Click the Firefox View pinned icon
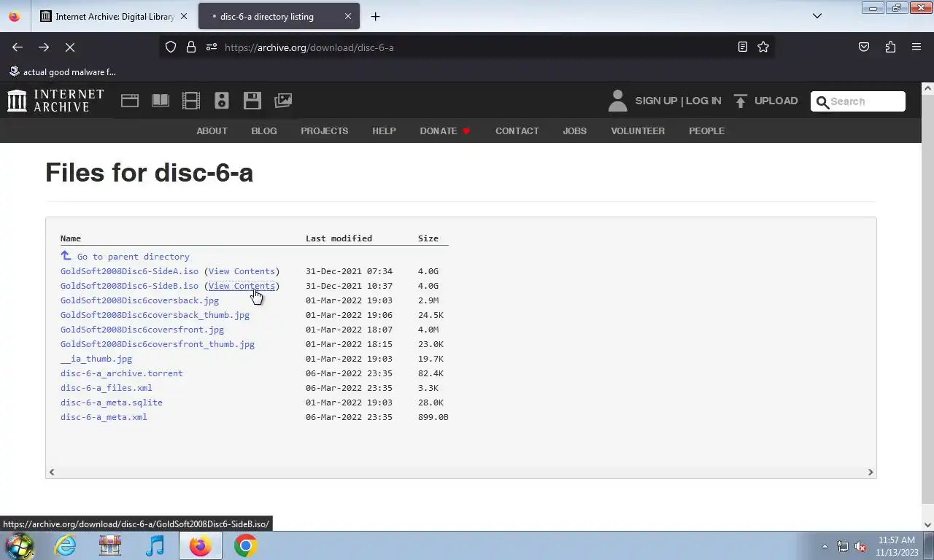The height and width of the screenshot is (560, 934). tap(14, 16)
